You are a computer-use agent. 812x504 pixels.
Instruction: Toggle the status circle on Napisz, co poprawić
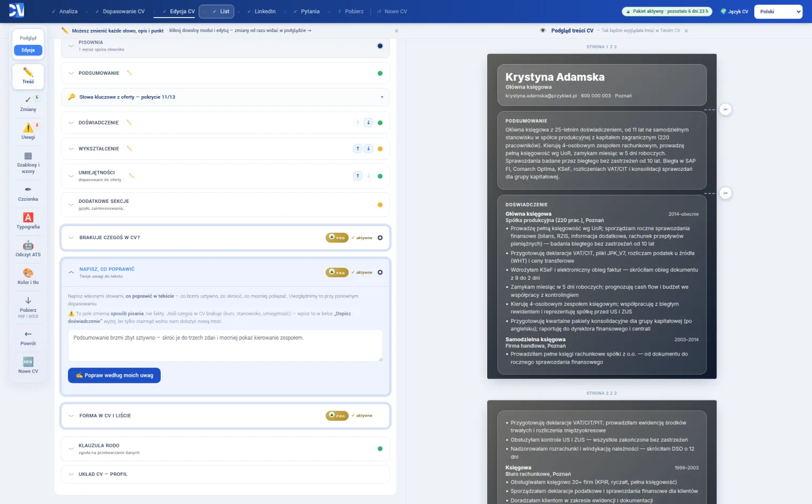[x=380, y=272]
